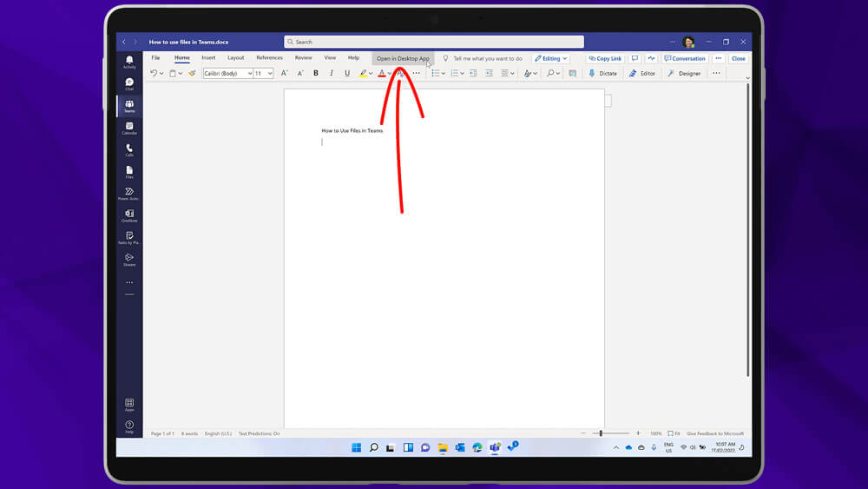The height and width of the screenshot is (489, 868).
Task: Toggle Bold formatting
Action: pyautogui.click(x=315, y=74)
